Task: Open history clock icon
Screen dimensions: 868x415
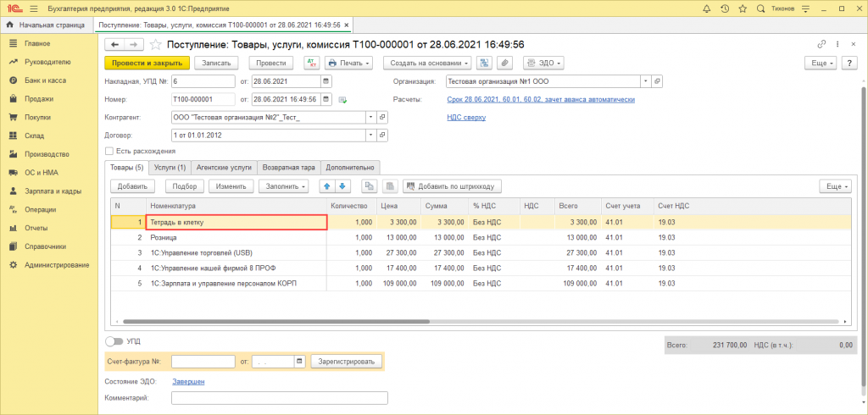Action: 724,8
